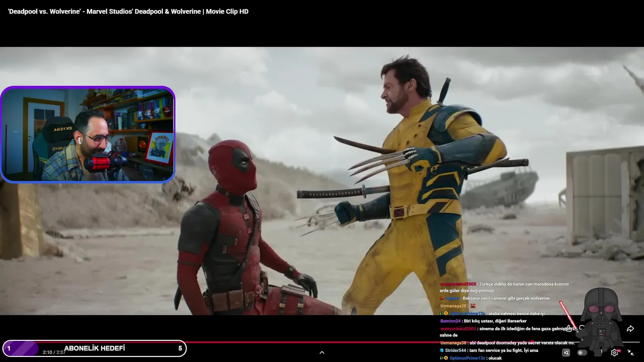This screenshot has height=362, width=644.
Task: Click the thumbs-up like icon
Action: pos(569,328)
